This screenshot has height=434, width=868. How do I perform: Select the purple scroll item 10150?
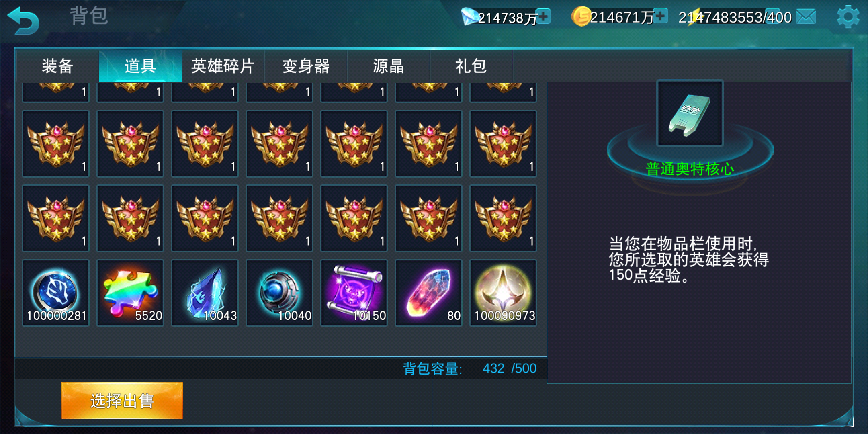(x=354, y=293)
